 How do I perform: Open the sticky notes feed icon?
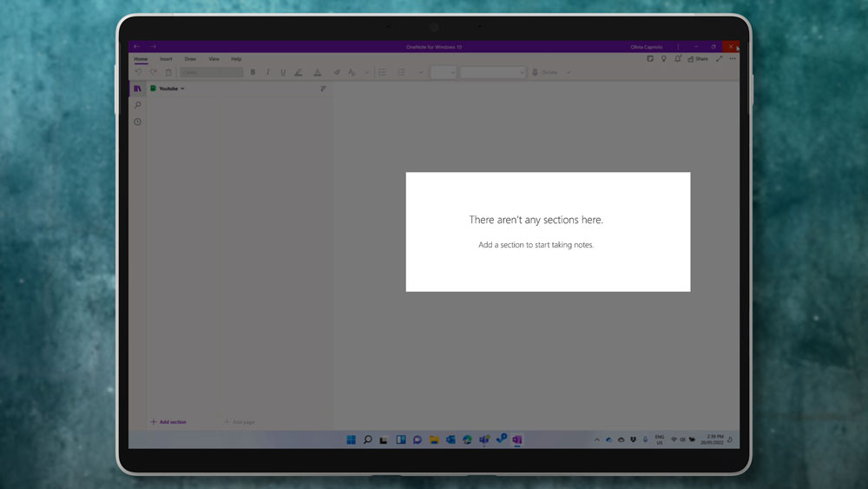[650, 59]
